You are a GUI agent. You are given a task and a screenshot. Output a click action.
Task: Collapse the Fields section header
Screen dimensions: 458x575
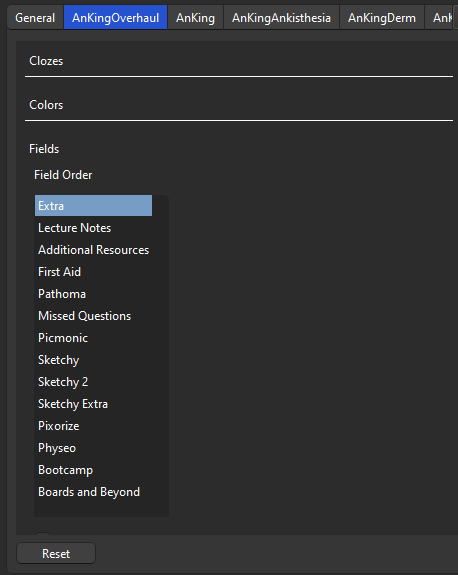(44, 149)
